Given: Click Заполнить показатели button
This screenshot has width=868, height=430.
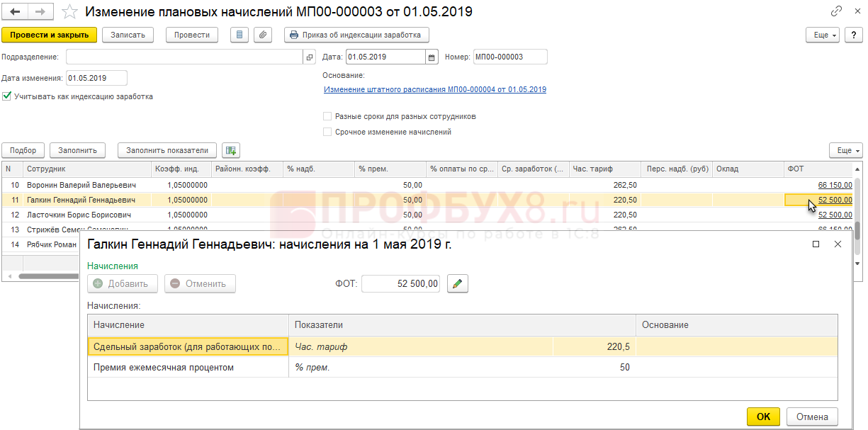Looking at the screenshot, I should click(x=167, y=150).
